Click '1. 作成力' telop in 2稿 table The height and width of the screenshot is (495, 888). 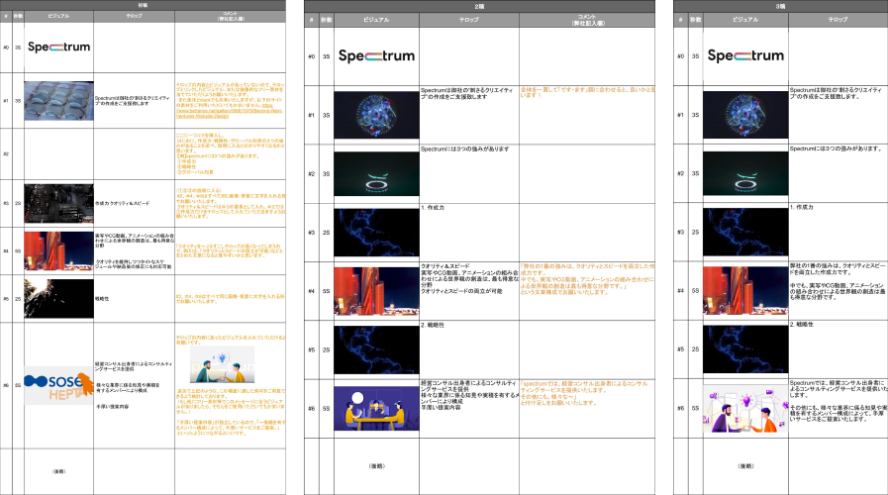coord(433,208)
